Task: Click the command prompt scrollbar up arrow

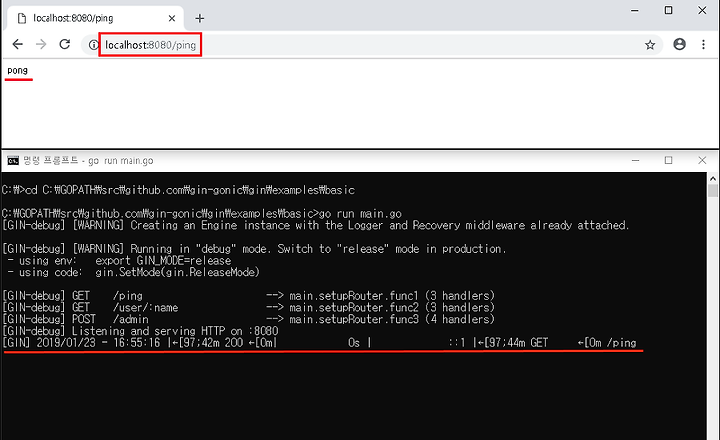Action: click(x=713, y=178)
